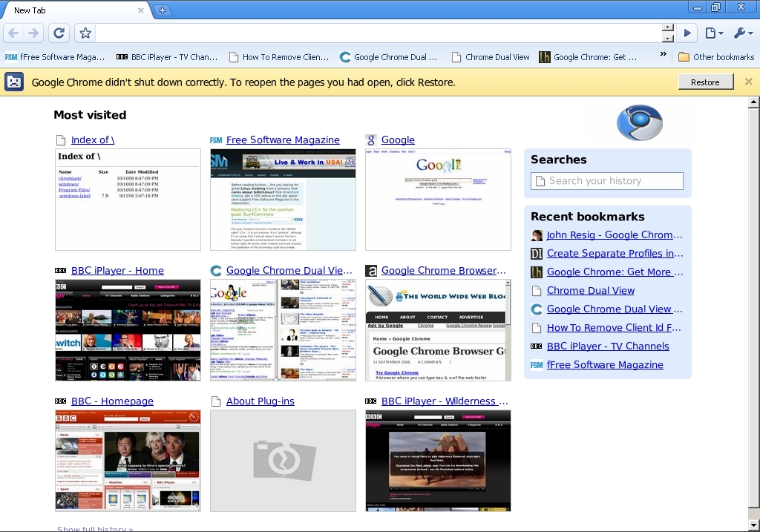
Task: Open Google Chrome: Get bar bookmark
Action: coord(588,57)
